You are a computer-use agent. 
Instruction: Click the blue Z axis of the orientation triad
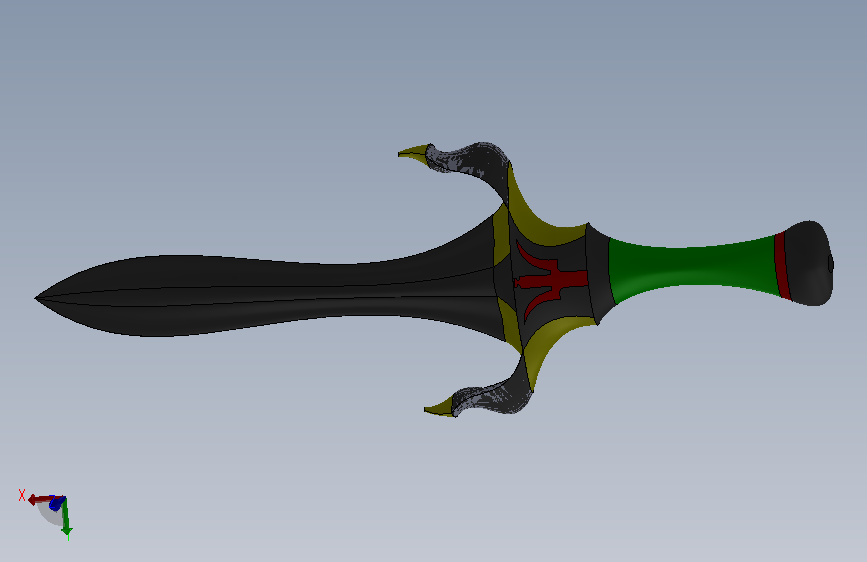click(56, 503)
